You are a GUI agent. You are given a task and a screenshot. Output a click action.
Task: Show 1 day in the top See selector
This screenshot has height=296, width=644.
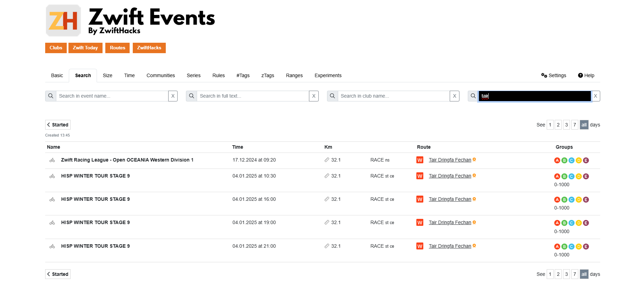point(550,125)
